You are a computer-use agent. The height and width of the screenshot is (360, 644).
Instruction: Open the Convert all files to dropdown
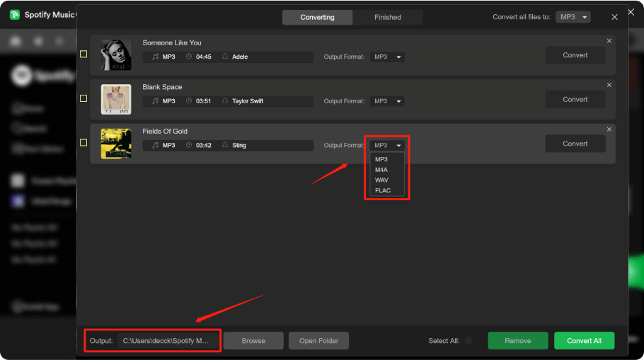(x=573, y=17)
